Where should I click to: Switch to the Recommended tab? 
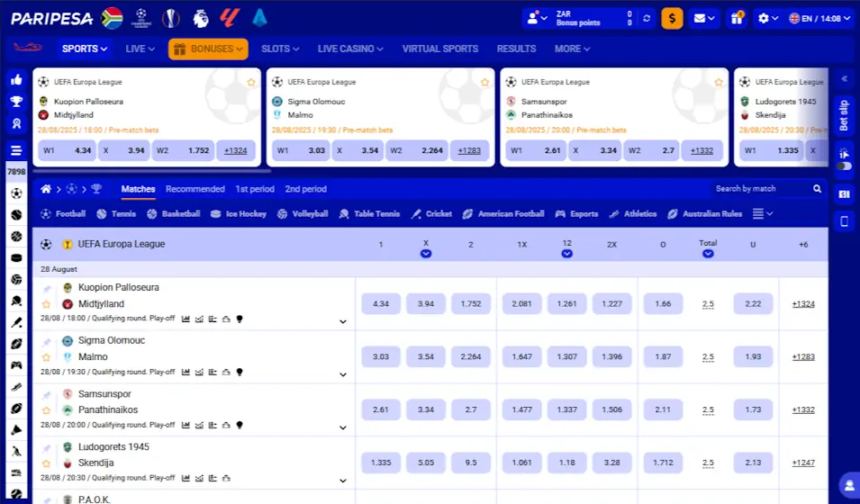pos(195,189)
